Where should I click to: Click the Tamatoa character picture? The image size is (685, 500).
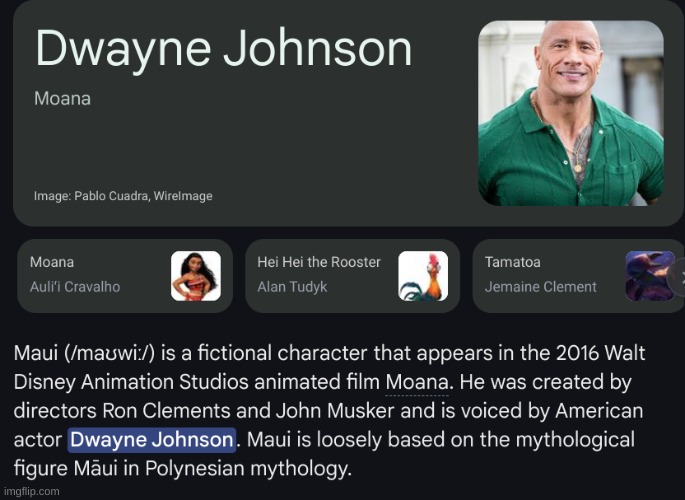pyautogui.click(x=650, y=276)
